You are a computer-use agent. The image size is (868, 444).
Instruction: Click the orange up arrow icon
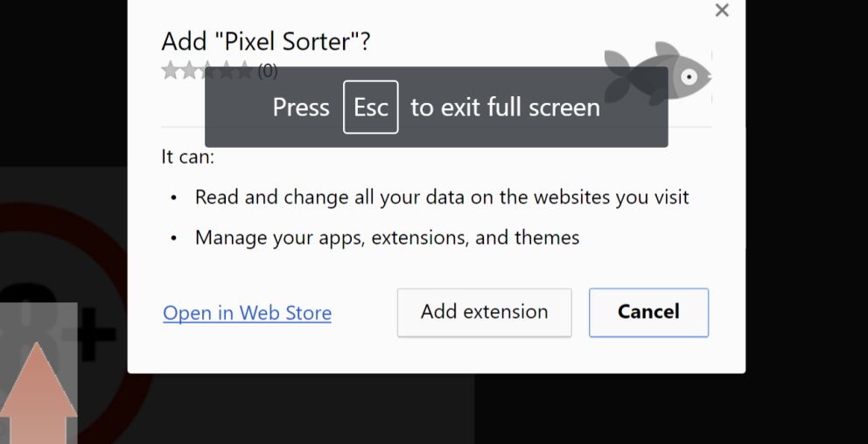point(38,395)
